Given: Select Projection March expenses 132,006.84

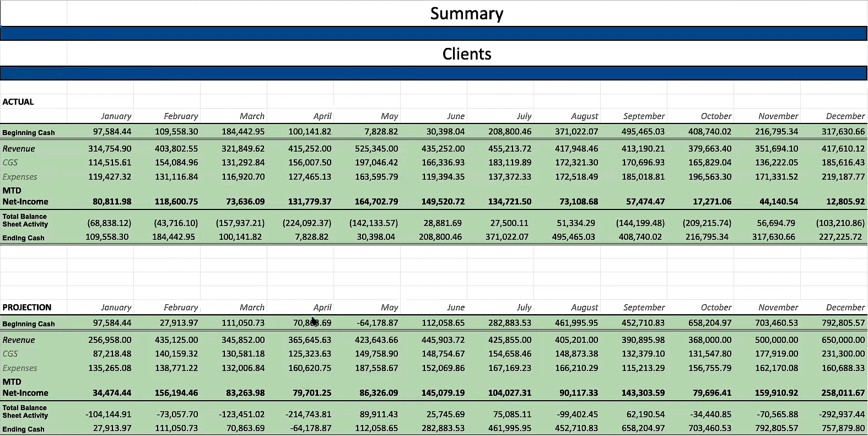Looking at the screenshot, I should pos(243,368).
